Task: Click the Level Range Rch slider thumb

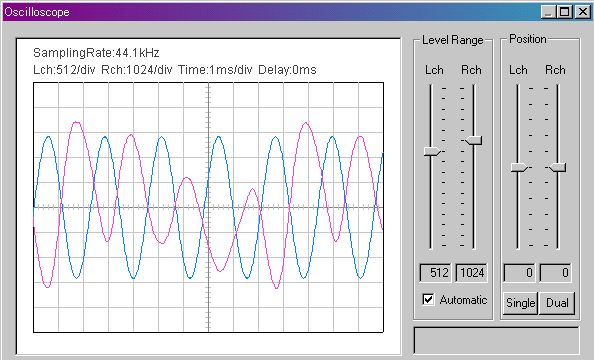Action: coord(474,141)
